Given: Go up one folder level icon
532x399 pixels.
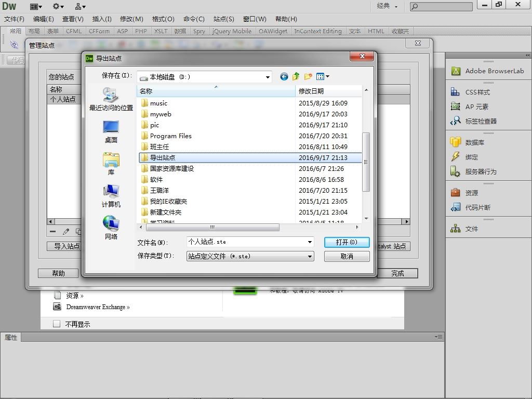Looking at the screenshot, I should point(296,77).
